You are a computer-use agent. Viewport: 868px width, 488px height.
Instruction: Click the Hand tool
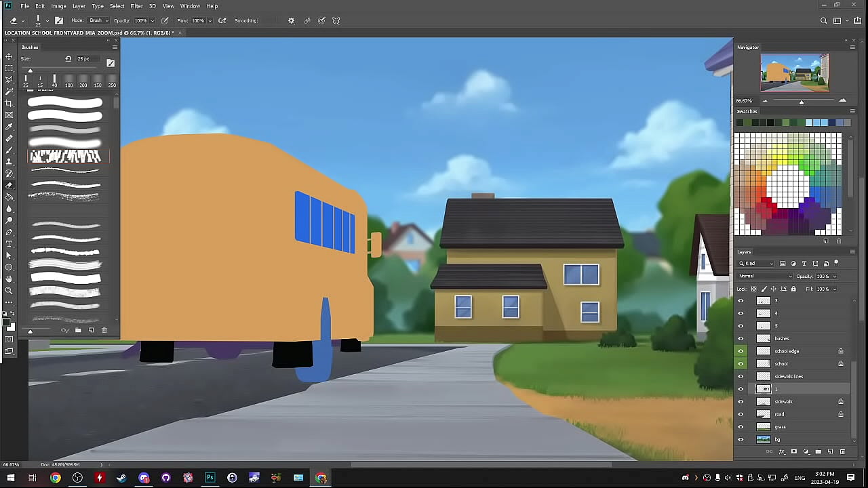click(9, 279)
